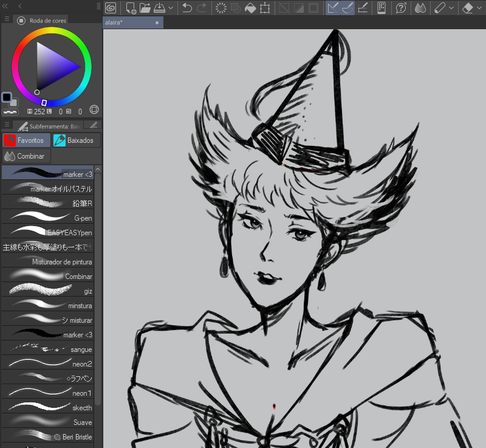Toggle Snap to Ruler

(x=332, y=8)
